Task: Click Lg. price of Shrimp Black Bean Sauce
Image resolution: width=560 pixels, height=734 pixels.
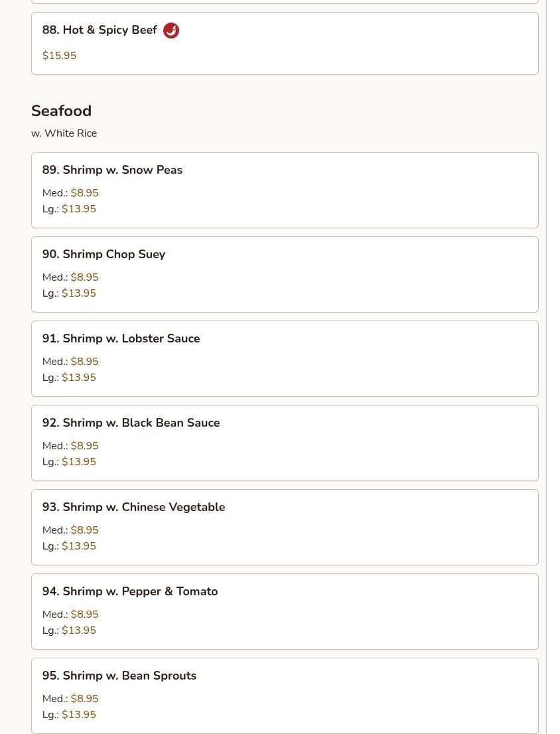Action: coord(78,462)
